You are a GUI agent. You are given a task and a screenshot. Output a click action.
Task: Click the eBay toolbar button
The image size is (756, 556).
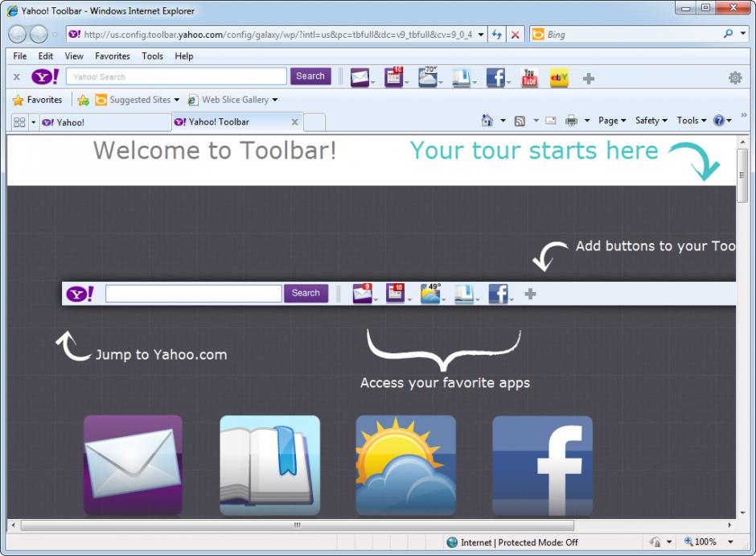coord(559,77)
